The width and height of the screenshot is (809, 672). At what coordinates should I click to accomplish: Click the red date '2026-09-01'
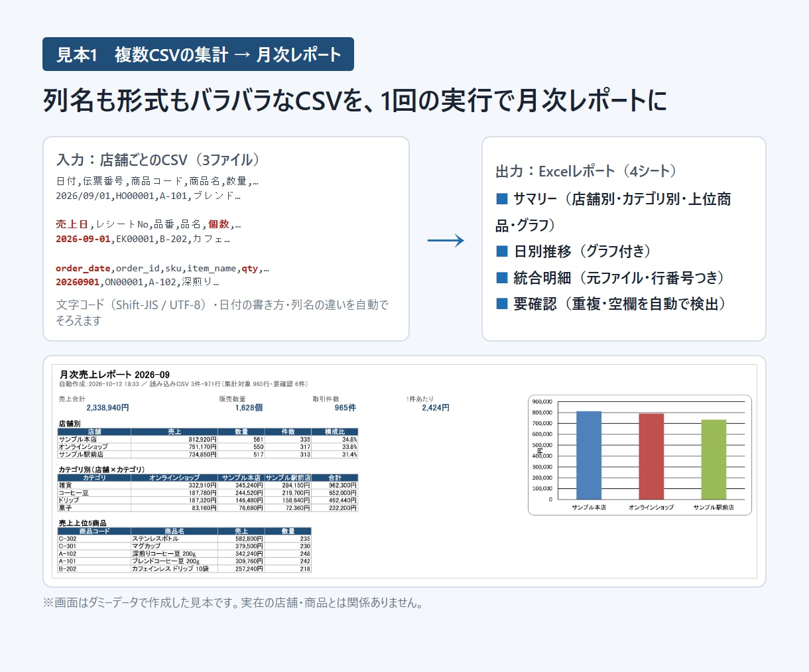(83, 239)
